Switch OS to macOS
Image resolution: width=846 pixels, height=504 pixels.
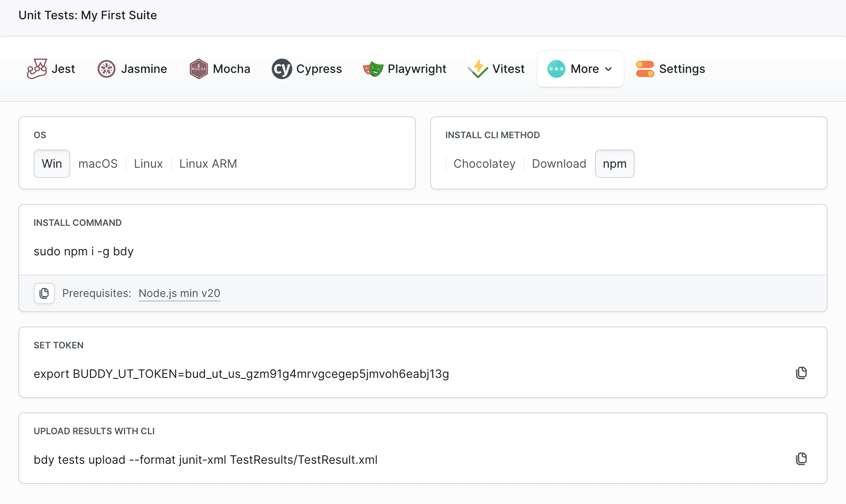point(98,164)
